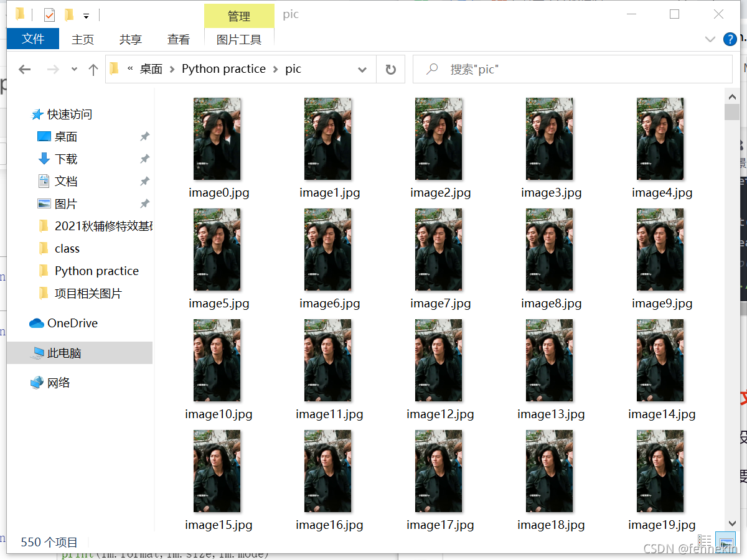Click the search pic input field

572,69
